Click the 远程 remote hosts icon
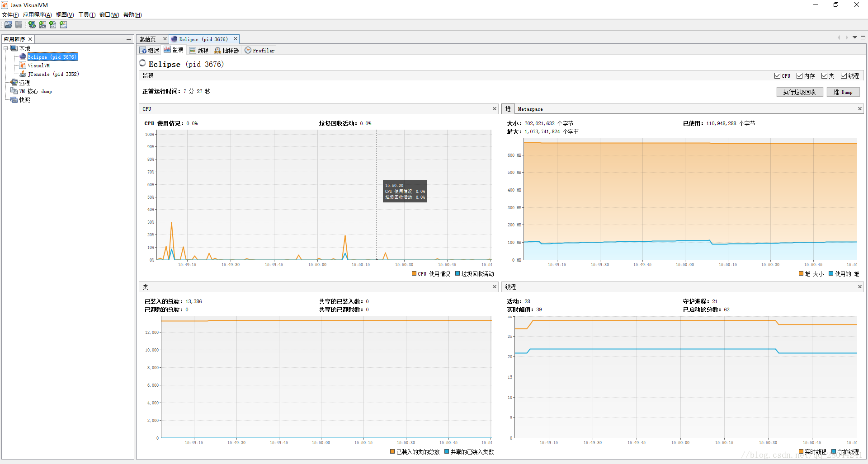Screen dimensions: 868x464 tap(14, 83)
